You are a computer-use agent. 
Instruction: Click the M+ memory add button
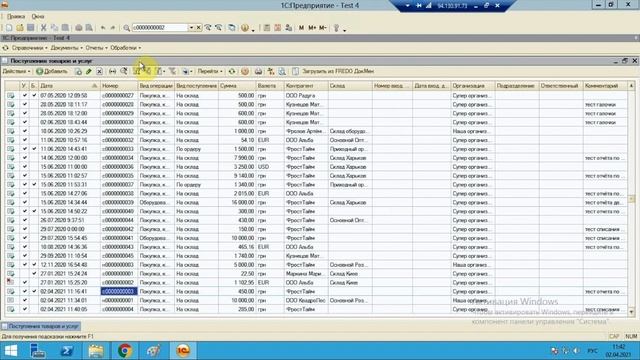(312, 28)
